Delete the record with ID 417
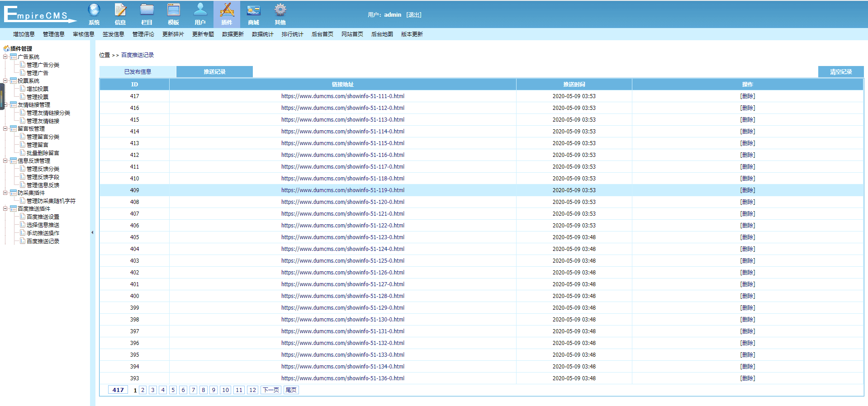 coord(747,96)
